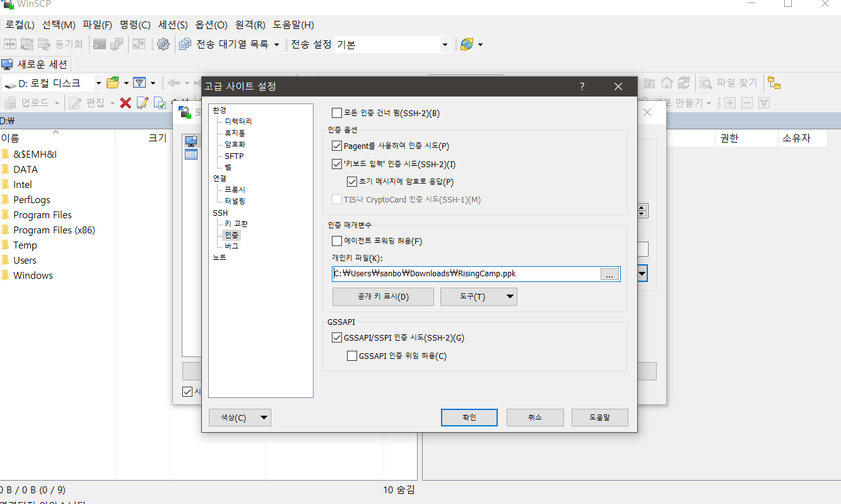Image resolution: width=841 pixels, height=504 pixels.
Task: Enable agent forwarding (에이전트 포워딩 허용) checkbox
Action: [337, 241]
